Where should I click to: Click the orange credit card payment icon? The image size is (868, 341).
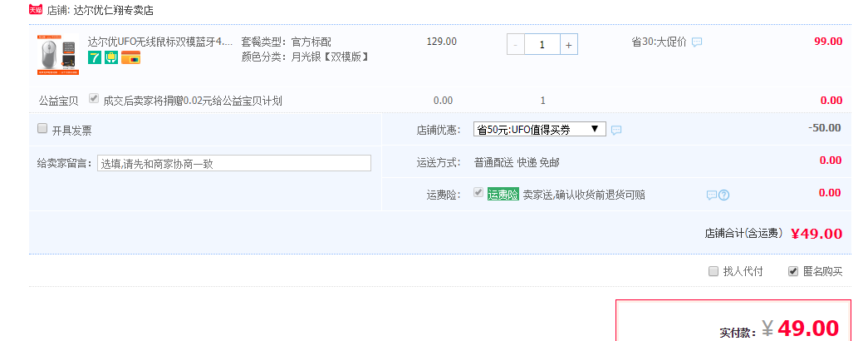click(x=130, y=57)
